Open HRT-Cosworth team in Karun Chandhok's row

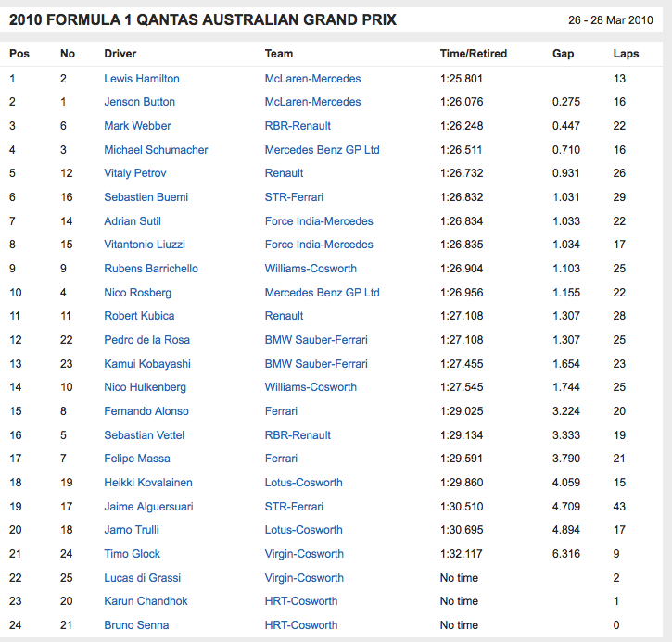301,601
